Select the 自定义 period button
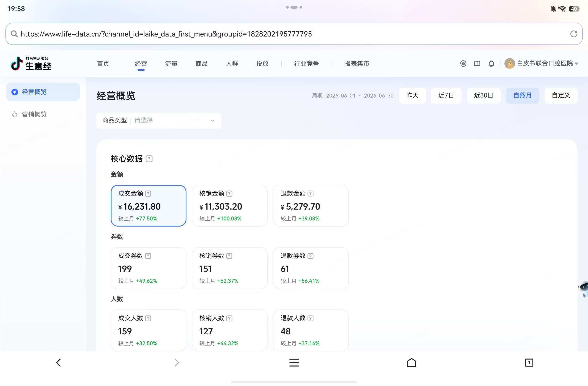588x386 pixels. [x=561, y=95]
